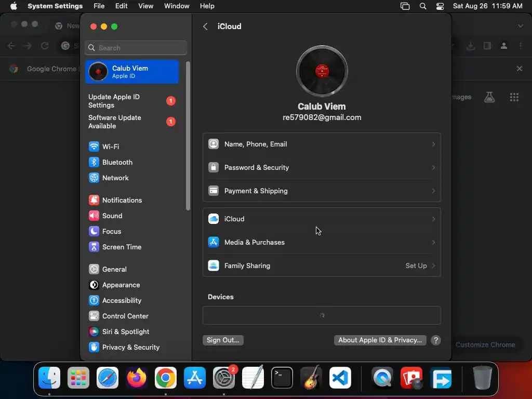Open Password & Security row
The width and height of the screenshot is (532, 399).
[322, 168]
